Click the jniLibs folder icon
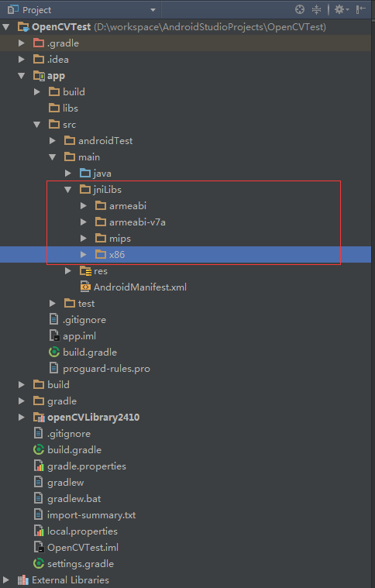The image size is (375, 588). [85, 189]
